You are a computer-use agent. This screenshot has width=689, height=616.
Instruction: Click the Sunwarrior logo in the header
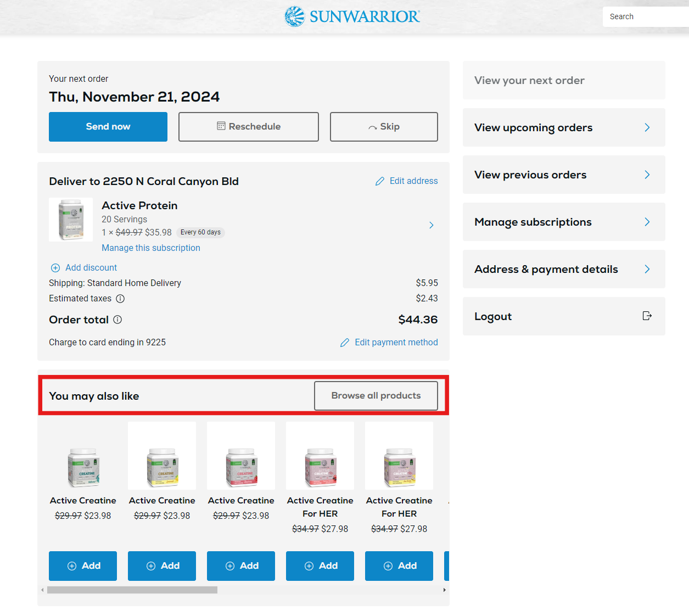tap(352, 16)
